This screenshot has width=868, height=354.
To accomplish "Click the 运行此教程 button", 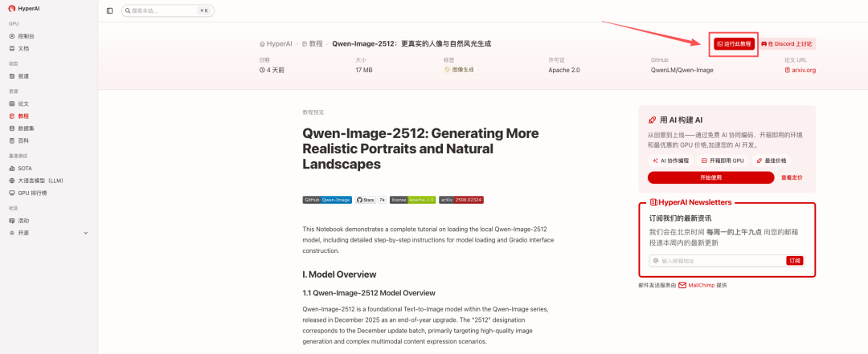I will (735, 44).
